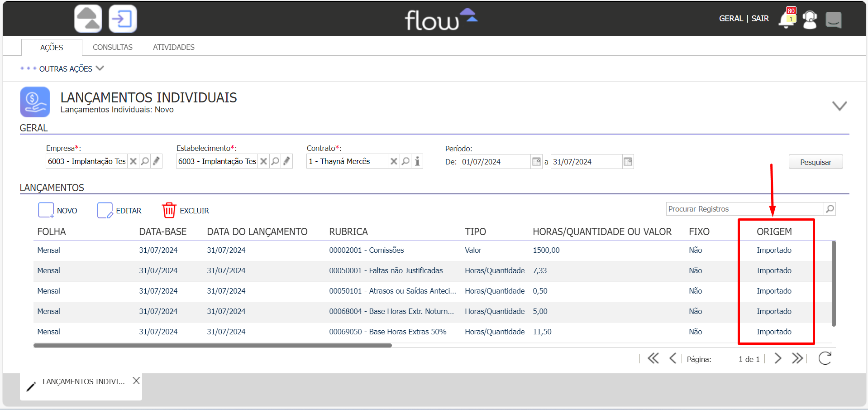
Task: Click the Empresa input field
Action: tap(86, 161)
